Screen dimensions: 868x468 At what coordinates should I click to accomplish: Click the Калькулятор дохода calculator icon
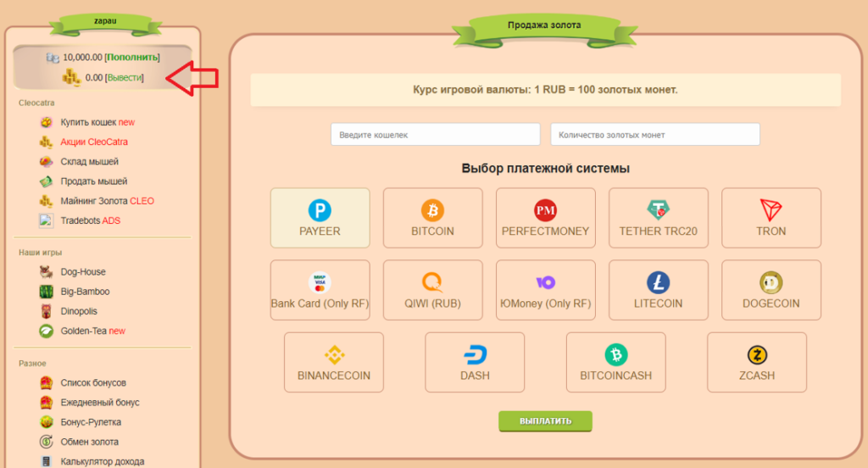coord(47,461)
